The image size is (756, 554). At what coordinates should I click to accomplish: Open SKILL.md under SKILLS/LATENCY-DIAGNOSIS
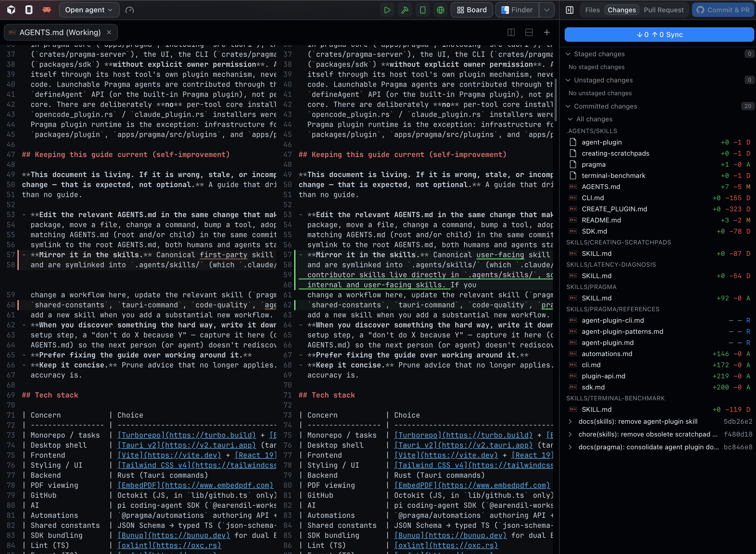tap(659, 276)
